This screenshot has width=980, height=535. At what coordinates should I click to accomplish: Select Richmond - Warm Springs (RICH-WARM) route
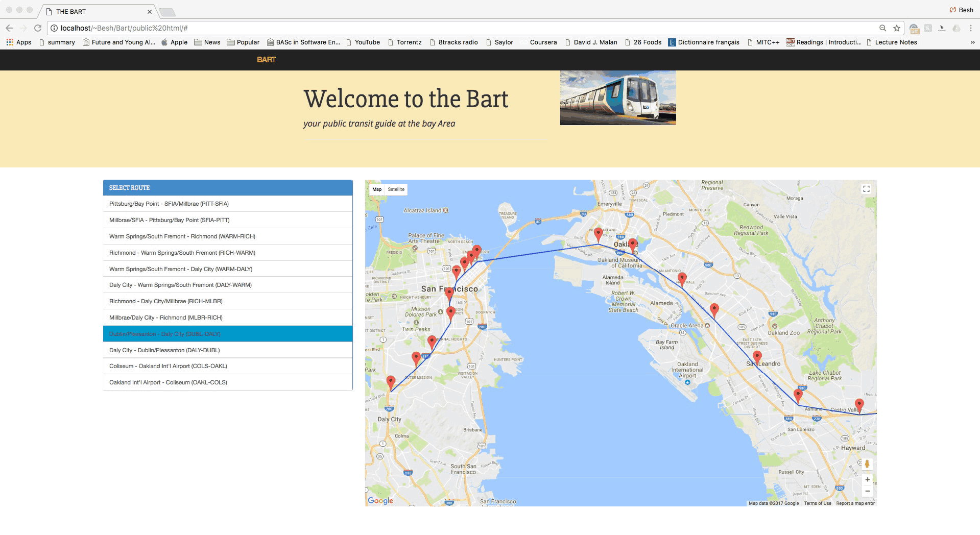click(228, 253)
